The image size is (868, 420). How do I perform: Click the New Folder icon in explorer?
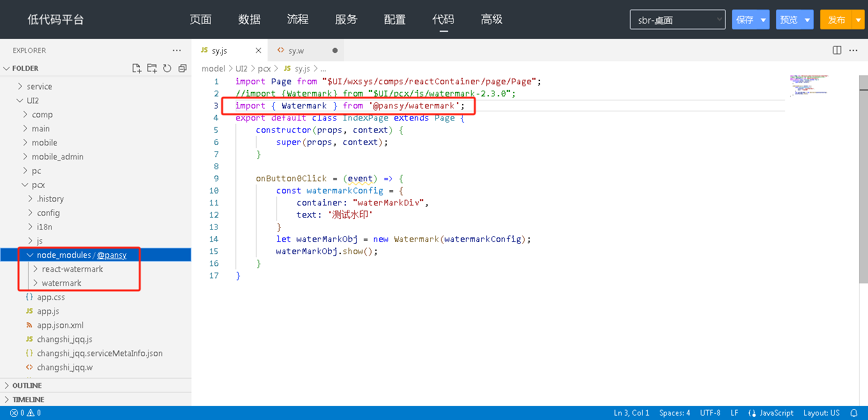tap(152, 68)
